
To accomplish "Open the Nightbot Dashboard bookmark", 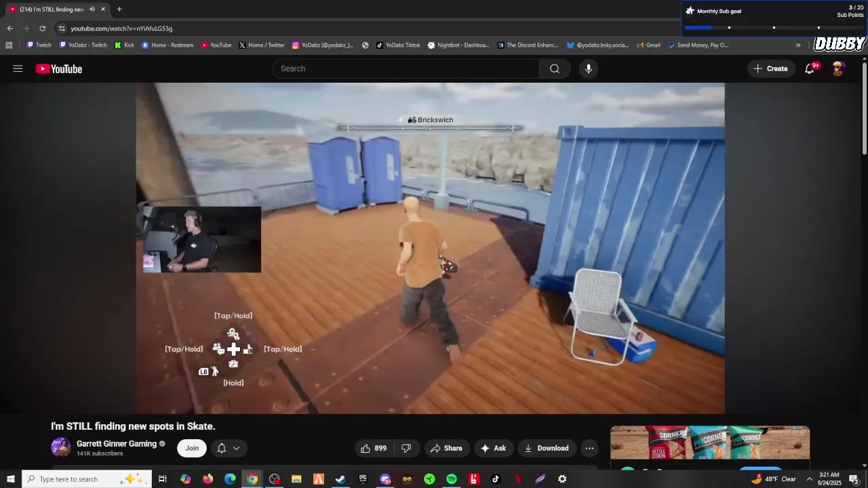I will [458, 45].
